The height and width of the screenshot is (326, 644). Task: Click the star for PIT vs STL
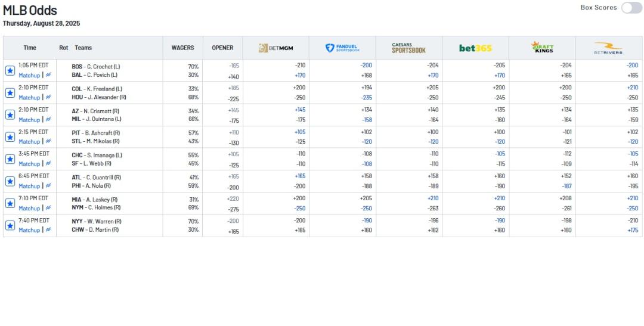10,137
